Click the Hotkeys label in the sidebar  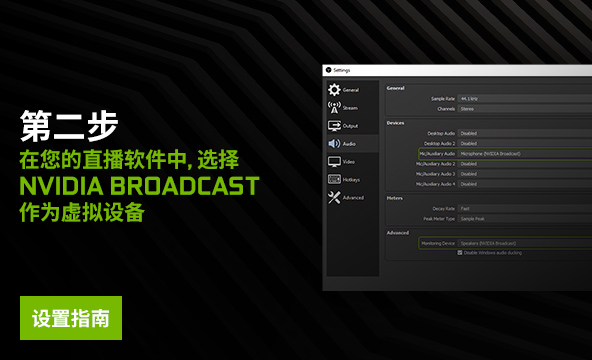(x=351, y=180)
